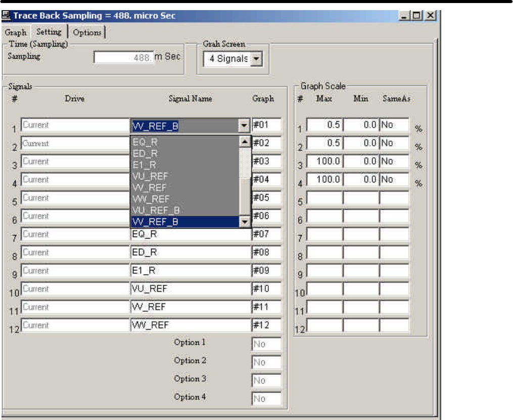The width and height of the screenshot is (513, 420).
Task: Click the Sampling time input field
Action: coord(123,58)
